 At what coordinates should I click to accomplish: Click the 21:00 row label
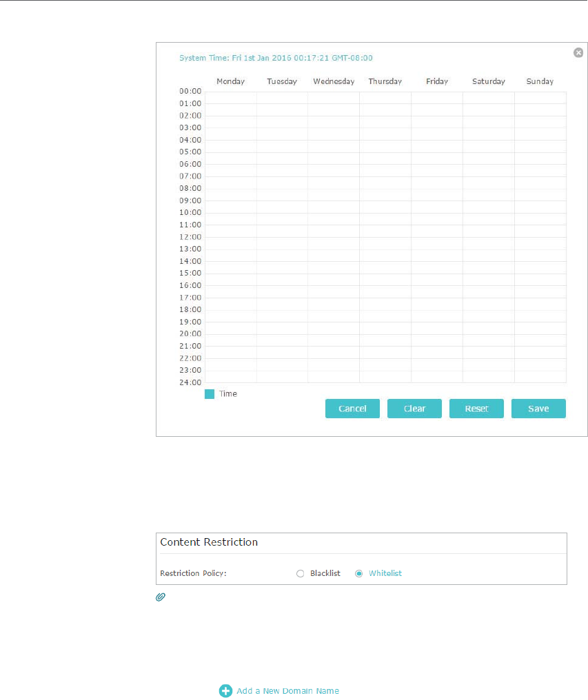click(190, 346)
